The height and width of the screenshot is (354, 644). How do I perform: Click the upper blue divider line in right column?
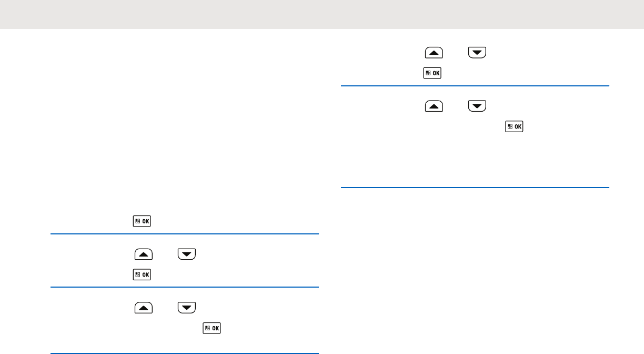[475, 86]
